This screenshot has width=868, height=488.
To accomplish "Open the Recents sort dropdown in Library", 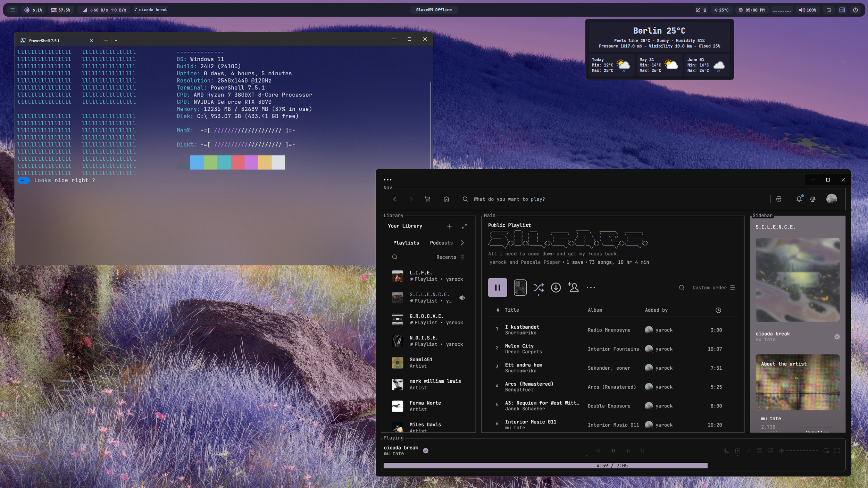I will [x=450, y=257].
